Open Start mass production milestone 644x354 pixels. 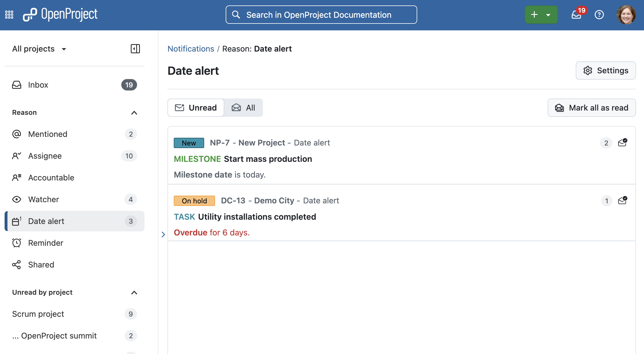click(x=268, y=159)
